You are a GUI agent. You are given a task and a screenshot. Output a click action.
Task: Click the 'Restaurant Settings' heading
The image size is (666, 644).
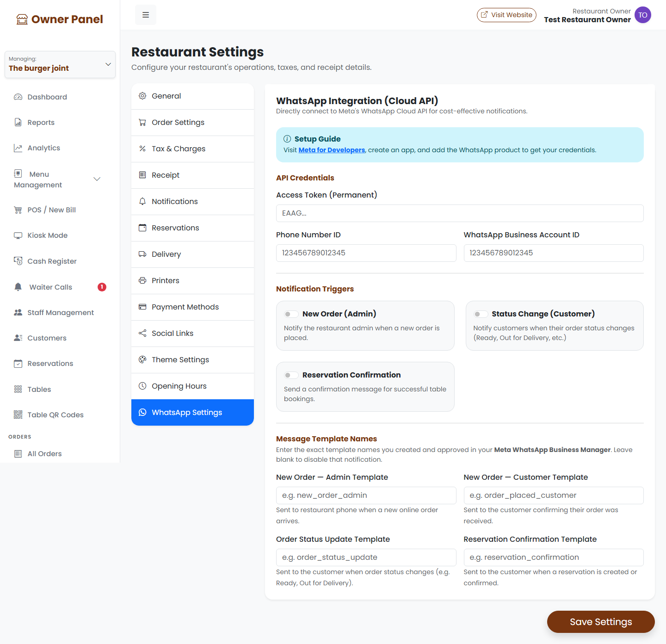pyautogui.click(x=197, y=52)
